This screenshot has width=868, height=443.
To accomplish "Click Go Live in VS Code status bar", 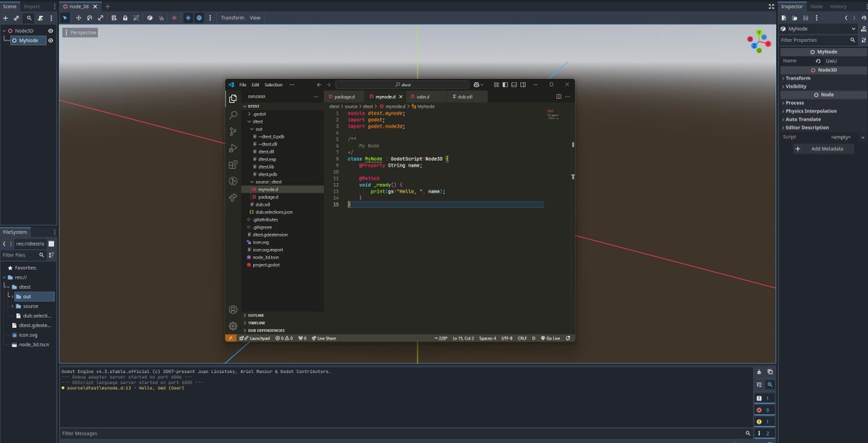I will point(550,338).
